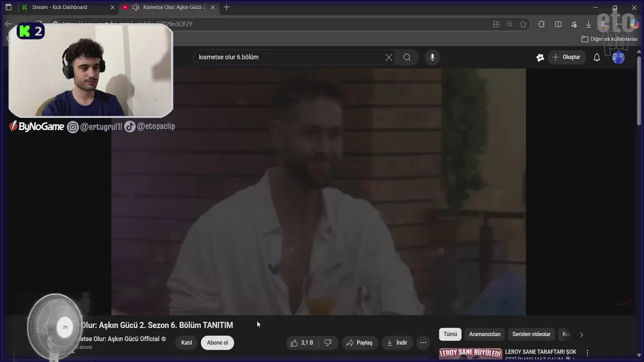Open YouTube notifications bell

597,57
